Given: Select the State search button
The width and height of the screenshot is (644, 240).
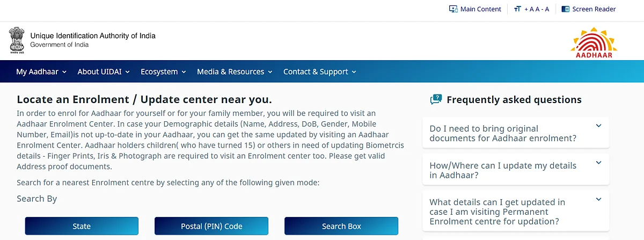Looking at the screenshot, I should click(x=82, y=226).
